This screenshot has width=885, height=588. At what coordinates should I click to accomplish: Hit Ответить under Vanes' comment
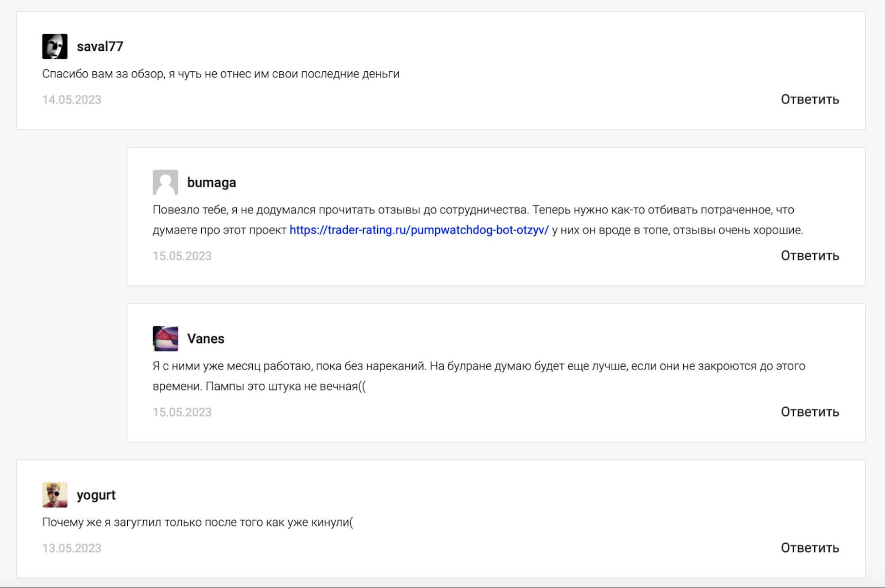(x=809, y=412)
